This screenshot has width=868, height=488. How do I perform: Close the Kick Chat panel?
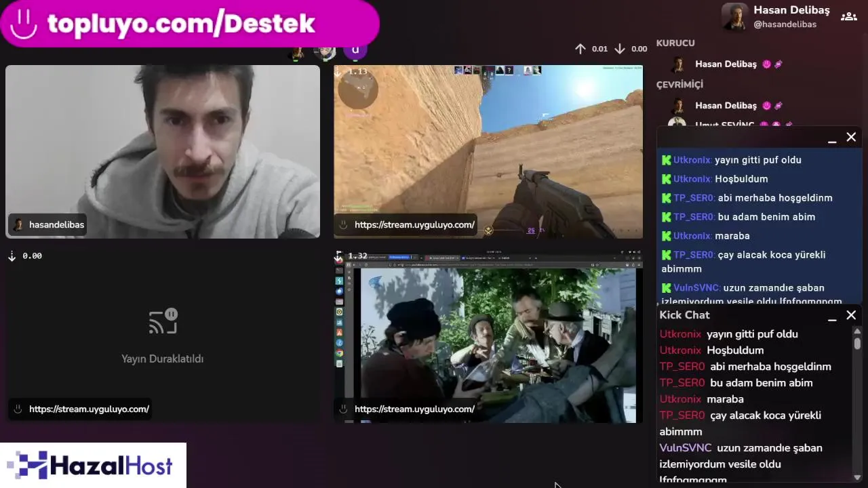pyautogui.click(x=851, y=316)
